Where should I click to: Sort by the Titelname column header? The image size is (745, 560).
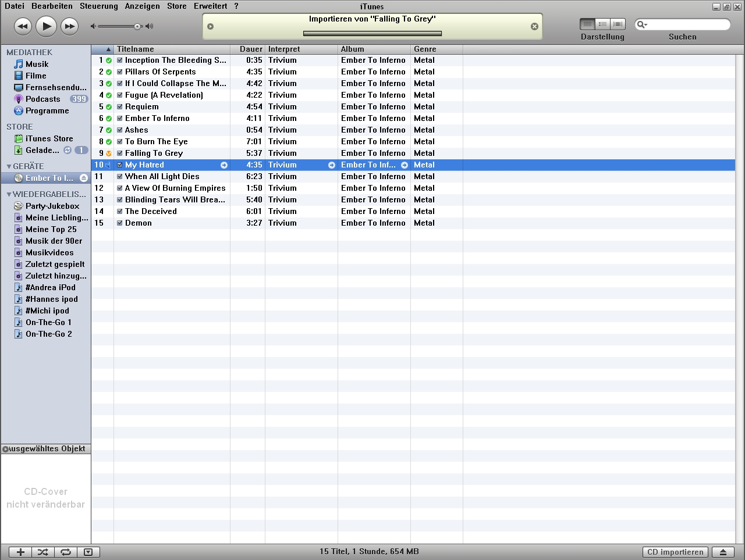[172, 49]
